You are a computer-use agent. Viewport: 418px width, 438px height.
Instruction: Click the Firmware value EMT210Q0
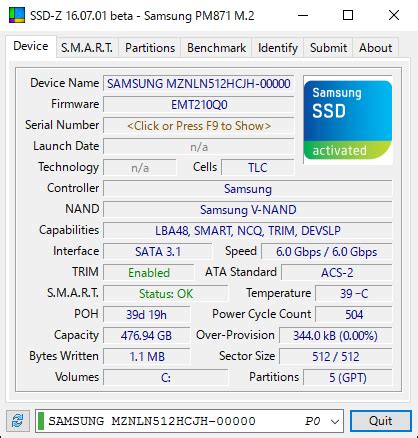pyautogui.click(x=199, y=105)
